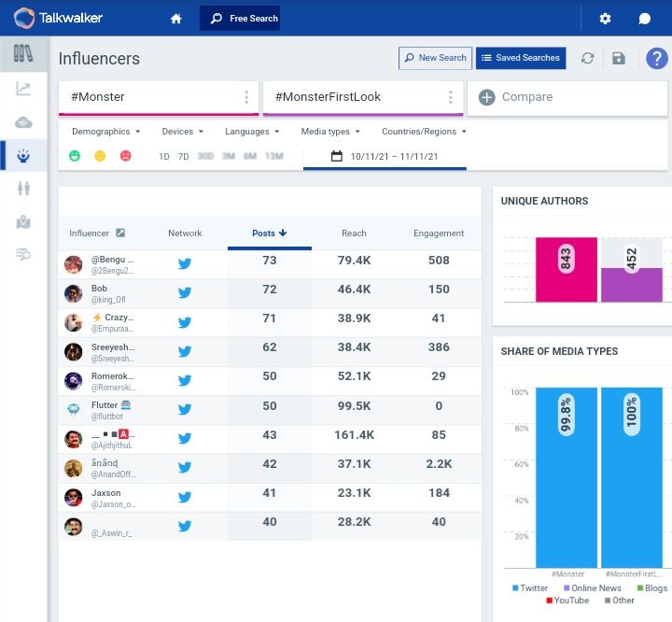
Task: Click Jaxson's profile avatar
Action: [74, 497]
